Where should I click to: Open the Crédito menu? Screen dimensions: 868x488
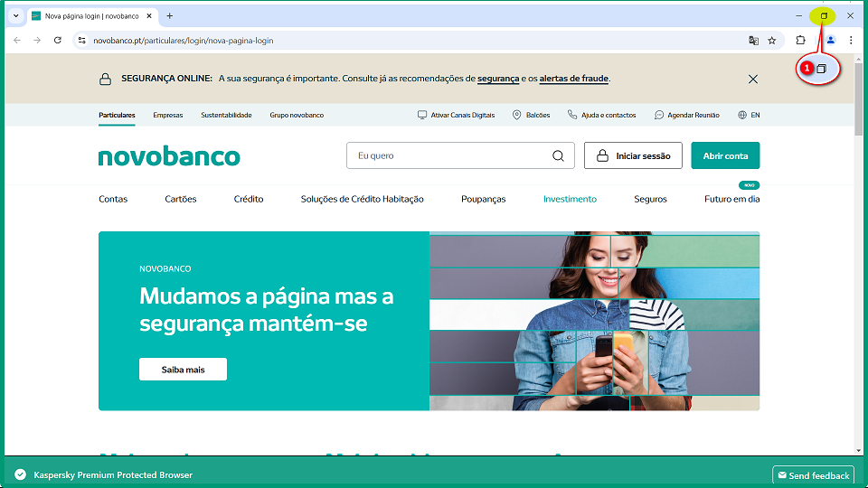(249, 199)
